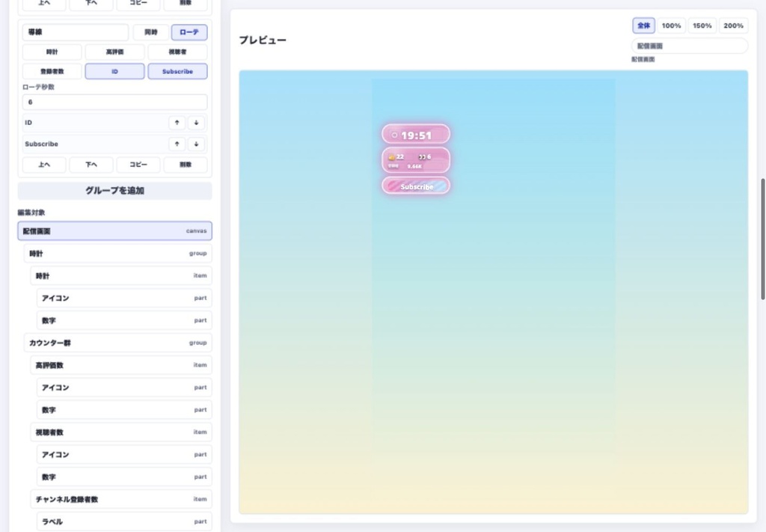Click the 9.66K subscriber count in preview
766x532 pixels.
pyautogui.click(x=414, y=167)
